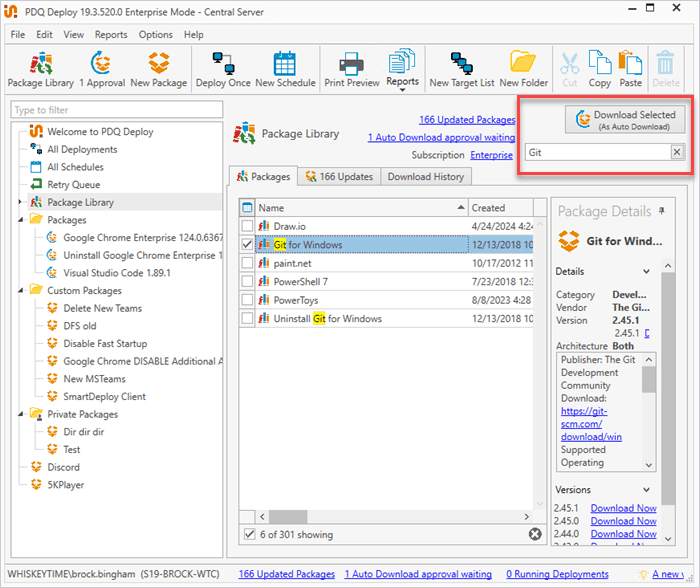The height and width of the screenshot is (588, 700).
Task: Launch Deploy Once toolbar tool
Action: 223,70
